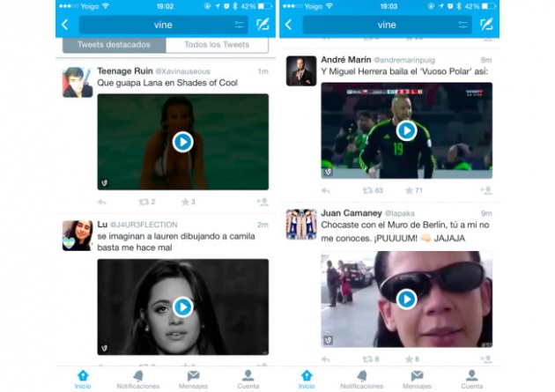Tap the Mensajes tab below Lu's tweet

[x=193, y=379]
